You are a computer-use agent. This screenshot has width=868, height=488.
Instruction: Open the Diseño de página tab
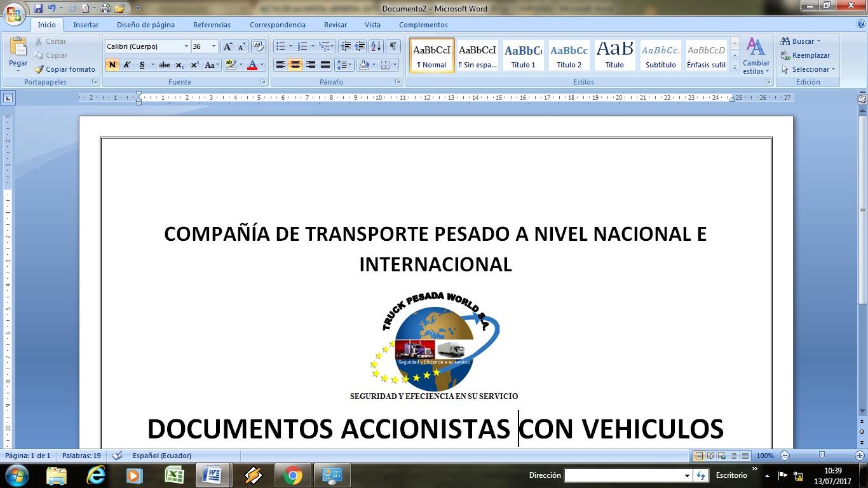(x=146, y=25)
